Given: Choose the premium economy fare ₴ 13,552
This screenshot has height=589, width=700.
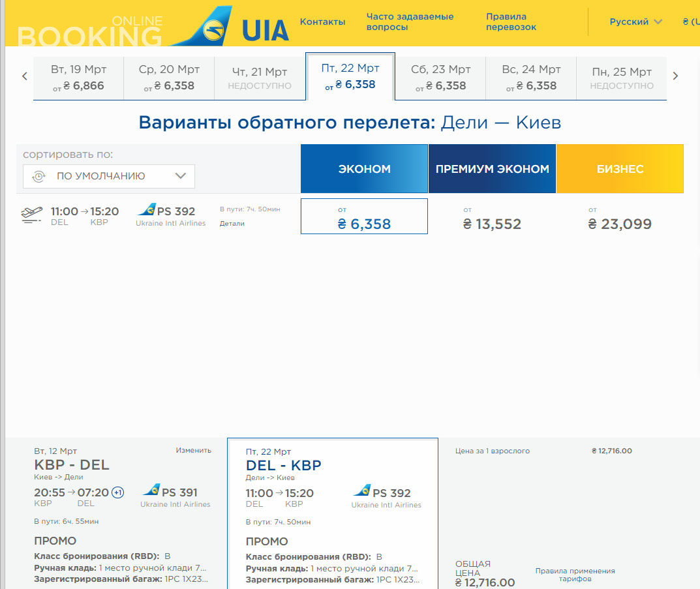Looking at the screenshot, I should [x=492, y=219].
